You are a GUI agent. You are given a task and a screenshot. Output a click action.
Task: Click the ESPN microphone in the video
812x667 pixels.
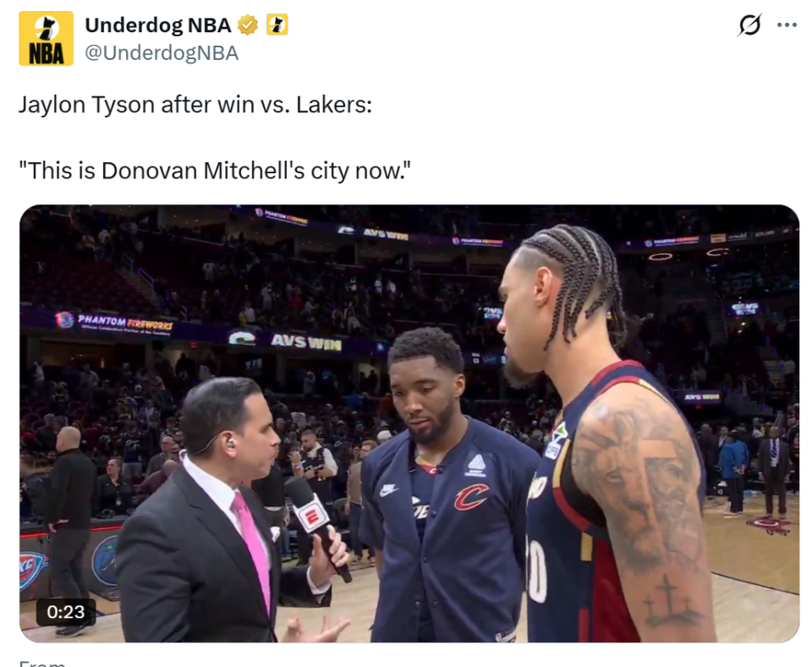tap(317, 526)
